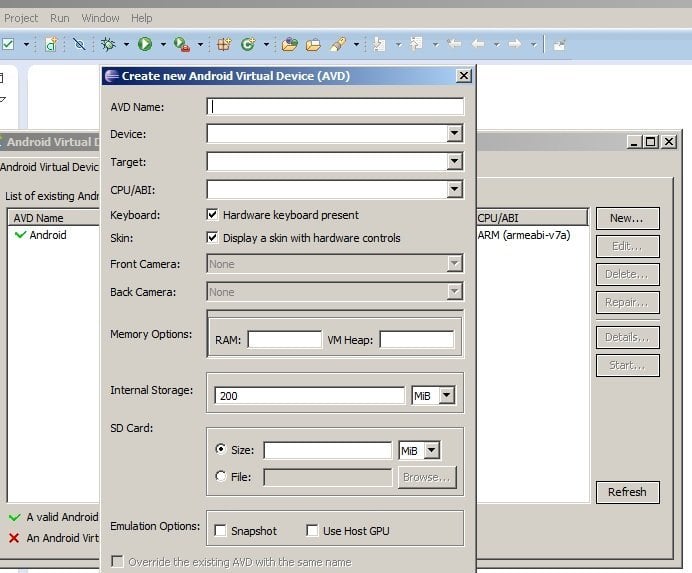Click the last edit location icon
This screenshot has width=692, height=573.
click(454, 44)
